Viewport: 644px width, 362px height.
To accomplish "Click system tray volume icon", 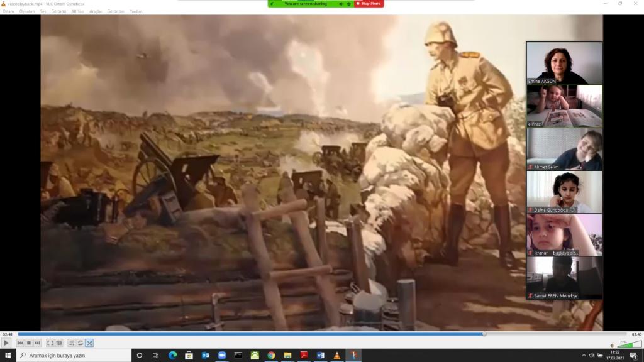I will click(591, 356).
